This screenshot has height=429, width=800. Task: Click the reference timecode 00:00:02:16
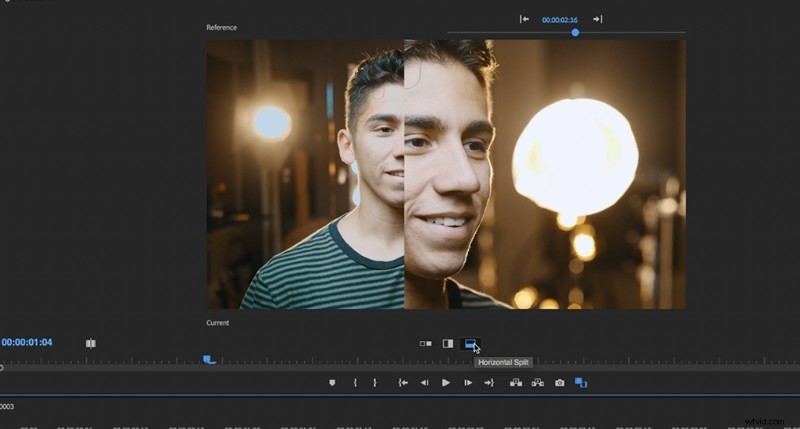tap(560, 20)
